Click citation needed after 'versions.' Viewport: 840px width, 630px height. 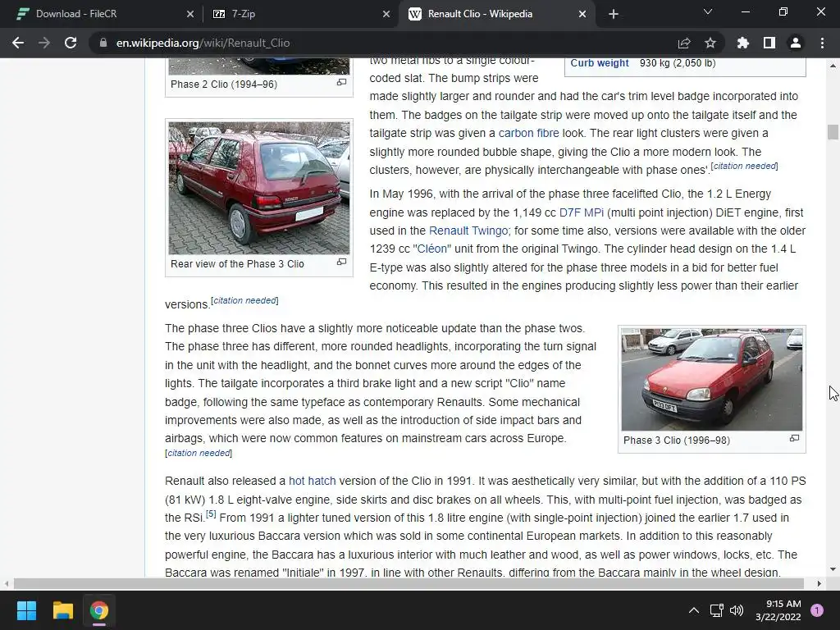point(244,300)
